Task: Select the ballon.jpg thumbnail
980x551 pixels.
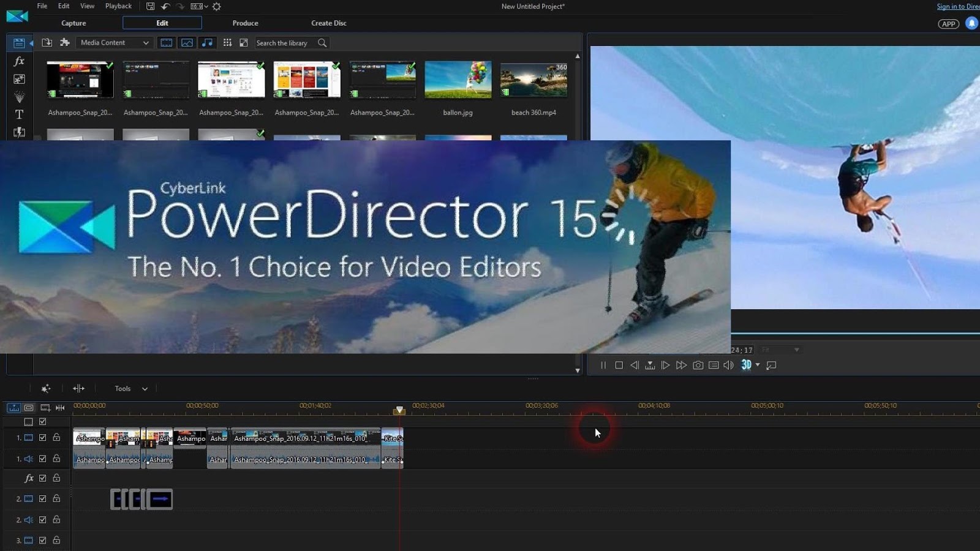Action: (458, 78)
